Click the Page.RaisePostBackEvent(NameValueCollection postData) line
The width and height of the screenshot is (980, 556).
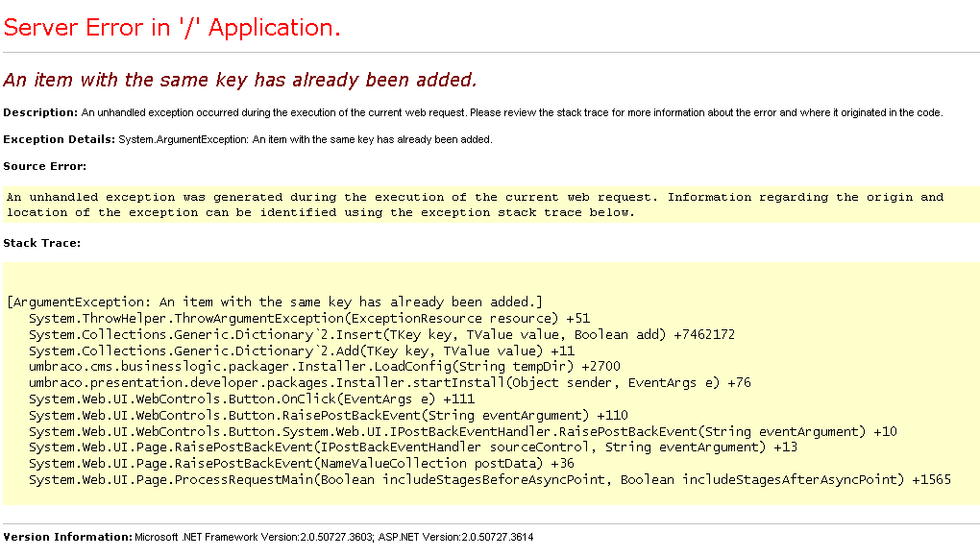coord(301,464)
